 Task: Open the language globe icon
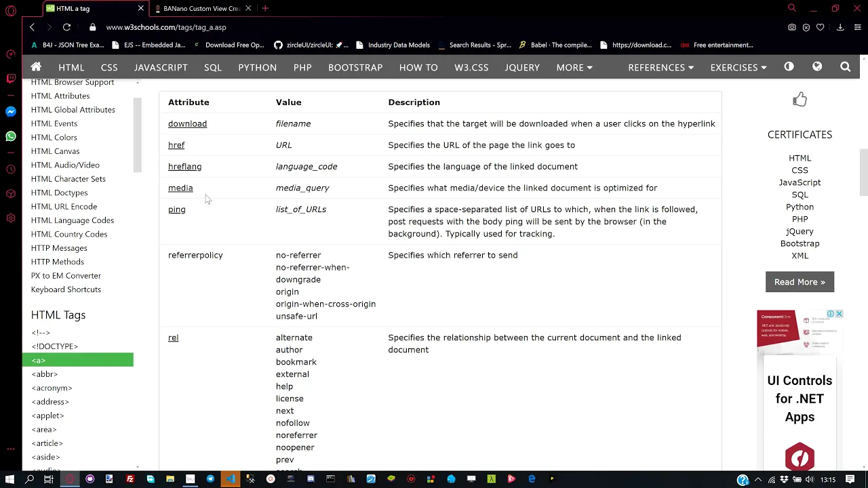click(817, 66)
